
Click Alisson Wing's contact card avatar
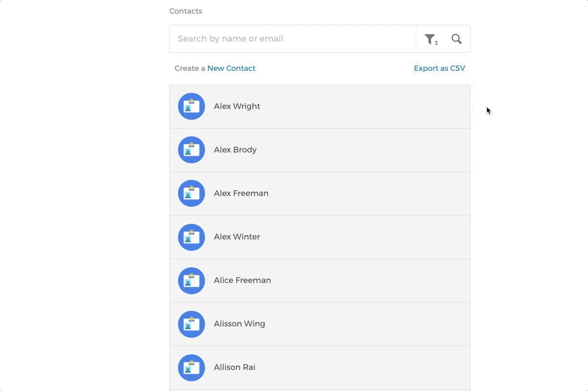click(x=191, y=324)
